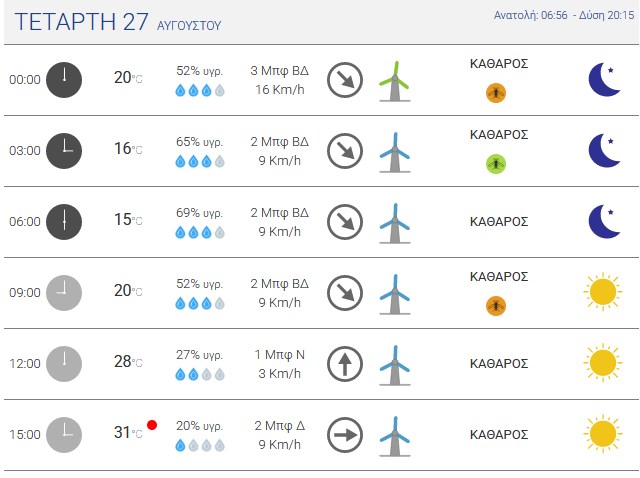Click humidity droplets under 27% υγρ.
The image size is (640, 478).
click(x=200, y=374)
